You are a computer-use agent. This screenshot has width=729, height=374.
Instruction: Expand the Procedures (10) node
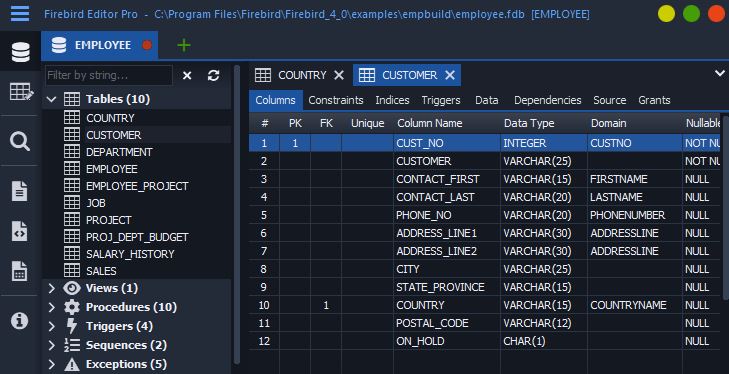coord(52,307)
